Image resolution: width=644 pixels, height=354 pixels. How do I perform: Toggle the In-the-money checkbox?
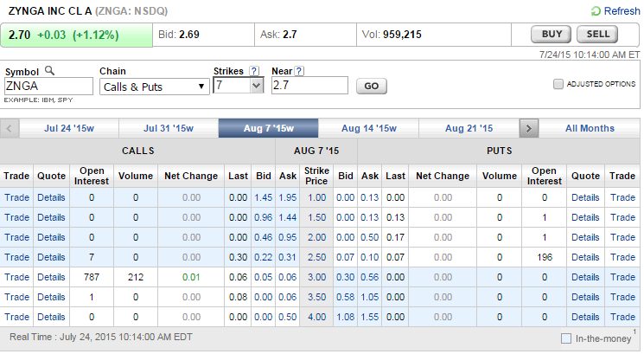coord(566,338)
